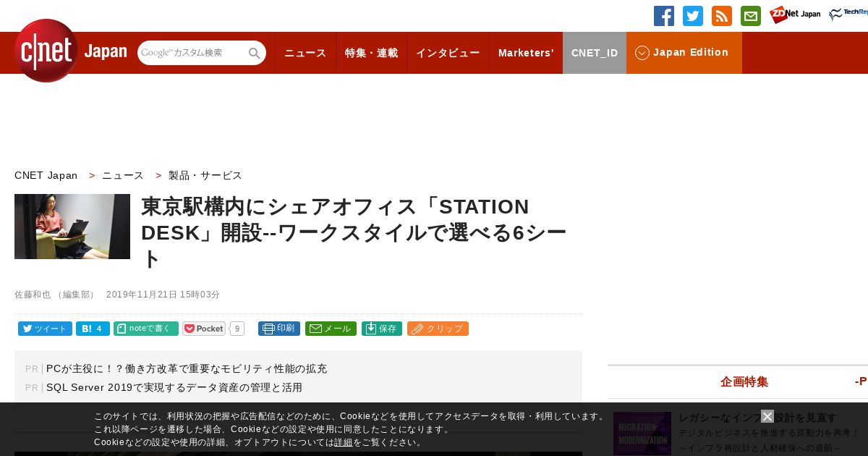Viewport: 868px width, 456px height.
Task: Click the orange クリップ button
Action: coord(438,329)
